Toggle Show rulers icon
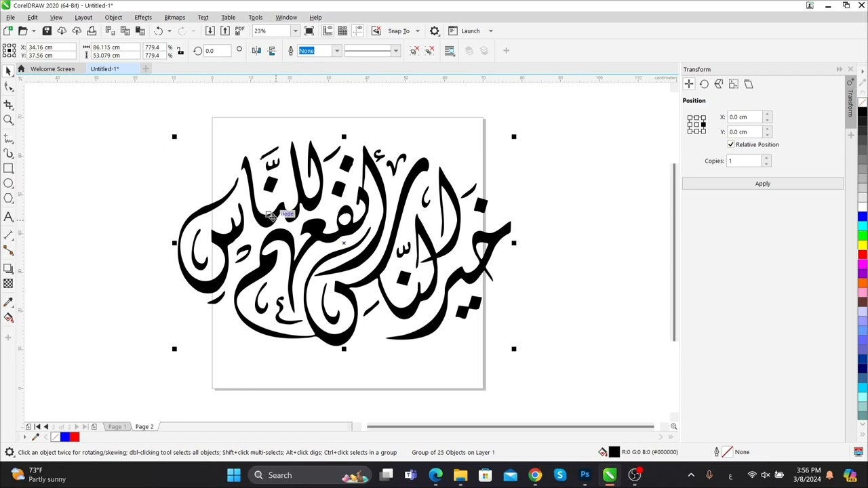 (x=328, y=30)
